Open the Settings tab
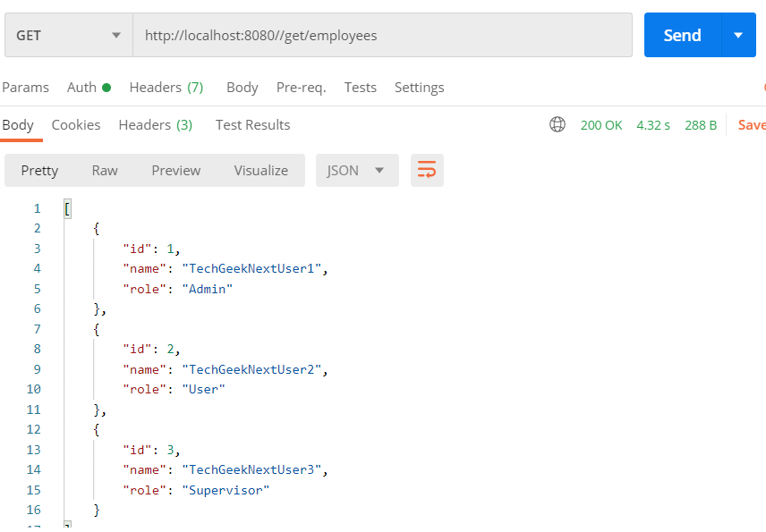This screenshot has height=532, width=766. pyautogui.click(x=419, y=88)
